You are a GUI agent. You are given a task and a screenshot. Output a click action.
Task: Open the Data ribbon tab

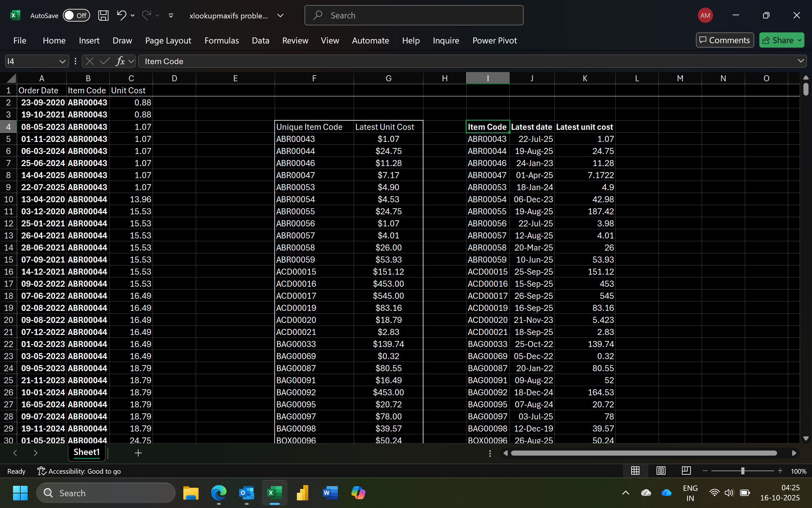click(x=260, y=40)
